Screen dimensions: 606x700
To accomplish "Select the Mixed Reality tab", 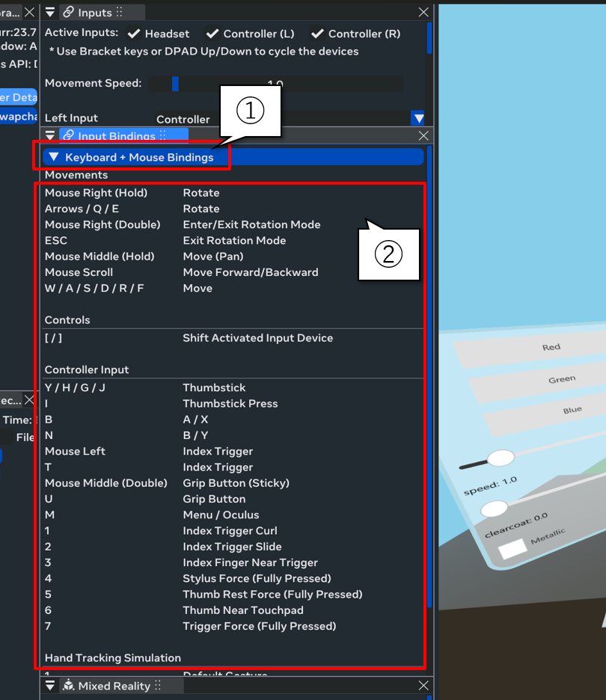I will click(114, 686).
